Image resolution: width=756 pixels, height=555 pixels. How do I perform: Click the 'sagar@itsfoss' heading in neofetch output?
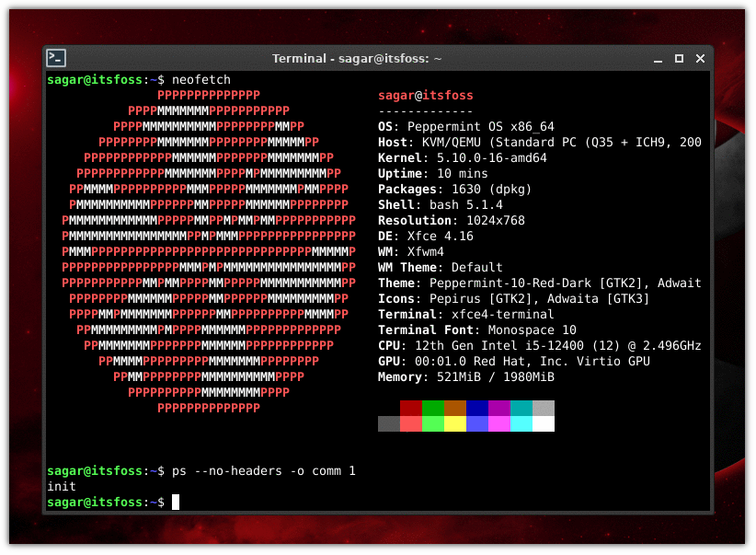pyautogui.click(x=425, y=95)
